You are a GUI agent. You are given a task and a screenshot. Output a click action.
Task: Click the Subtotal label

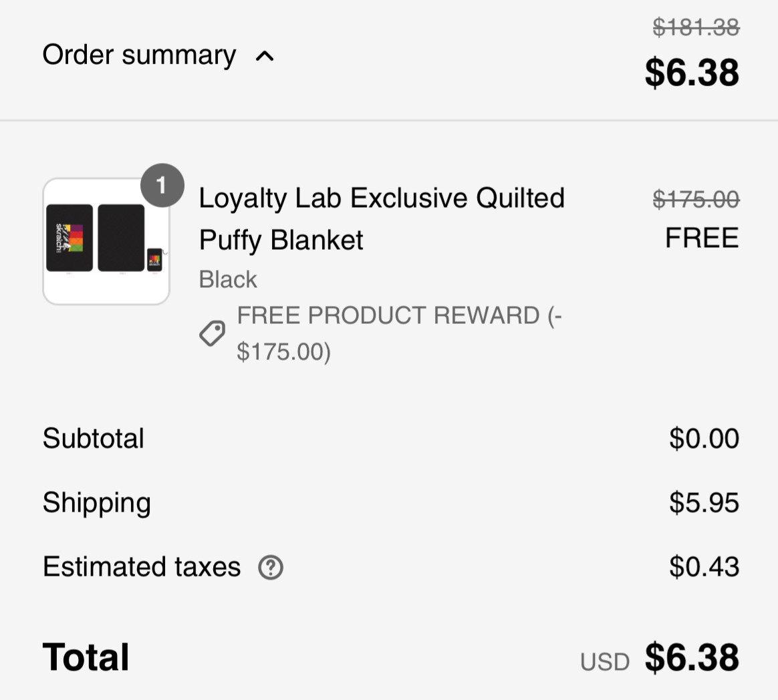pos(94,439)
